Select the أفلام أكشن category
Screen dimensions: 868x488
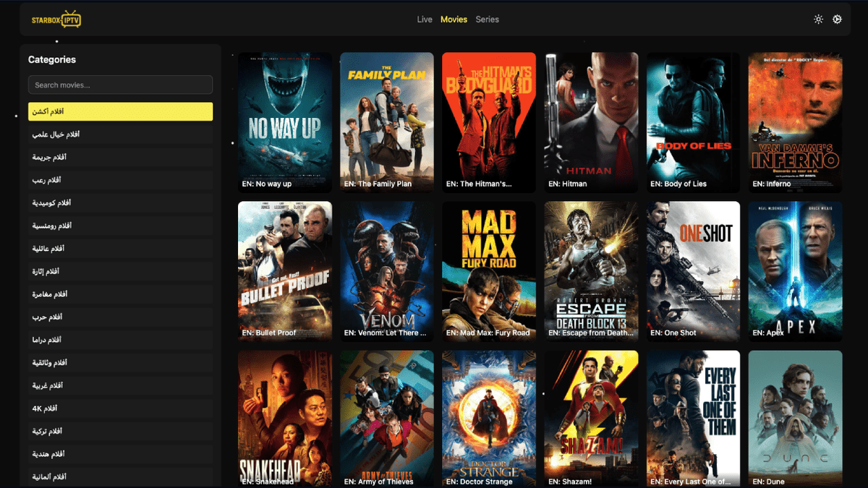(x=120, y=111)
